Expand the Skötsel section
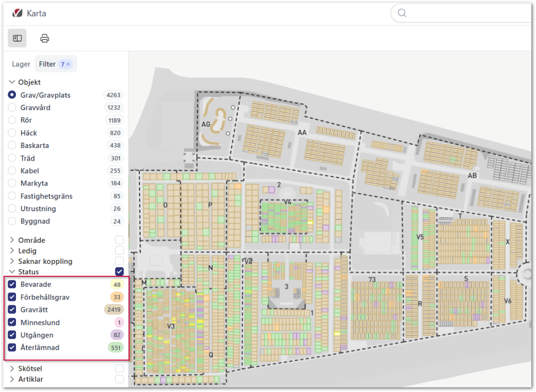The height and width of the screenshot is (392, 536). pyautogui.click(x=12, y=368)
